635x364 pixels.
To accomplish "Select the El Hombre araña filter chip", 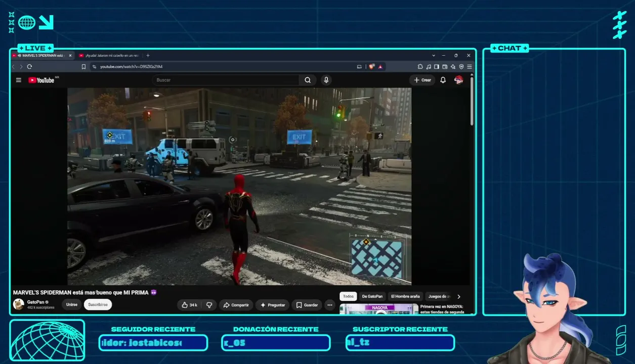I will 405,296.
